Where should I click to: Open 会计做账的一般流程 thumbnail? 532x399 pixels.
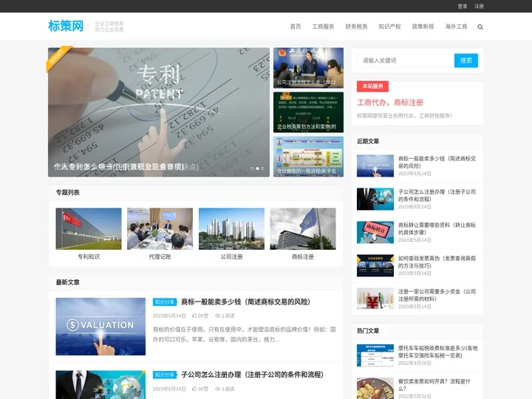point(308,157)
